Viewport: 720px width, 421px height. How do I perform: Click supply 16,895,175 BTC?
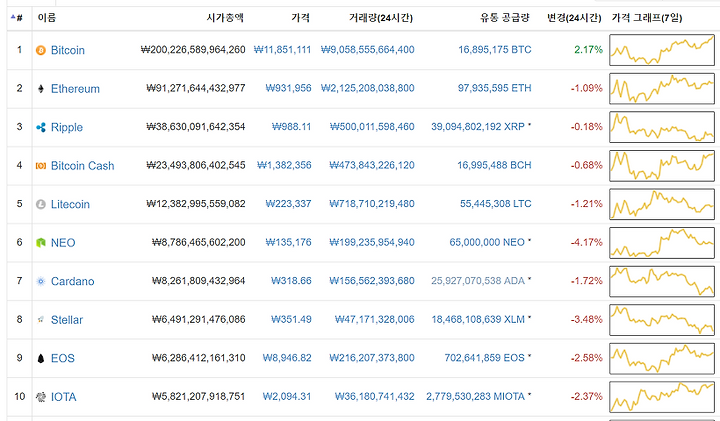495,50
